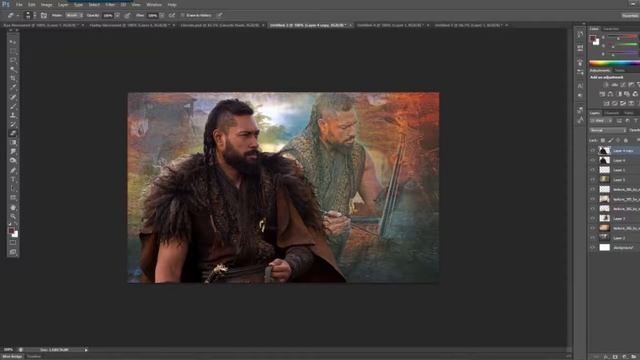The width and height of the screenshot is (640, 360).
Task: Open the eraser Mode dropdown
Action: 74,16
